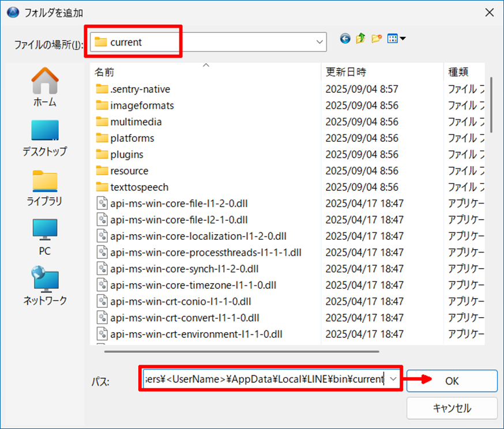
Task: Click the Back navigation arrow icon
Action: point(345,39)
